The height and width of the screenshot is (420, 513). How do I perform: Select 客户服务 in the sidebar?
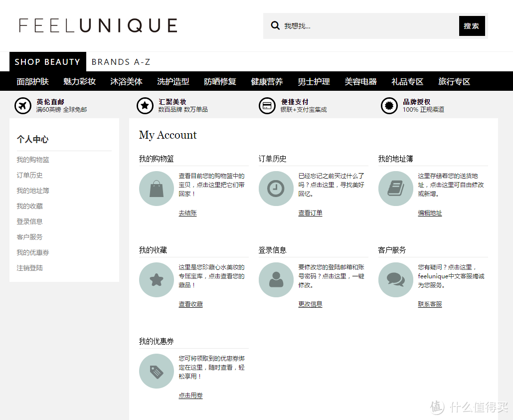(x=30, y=237)
